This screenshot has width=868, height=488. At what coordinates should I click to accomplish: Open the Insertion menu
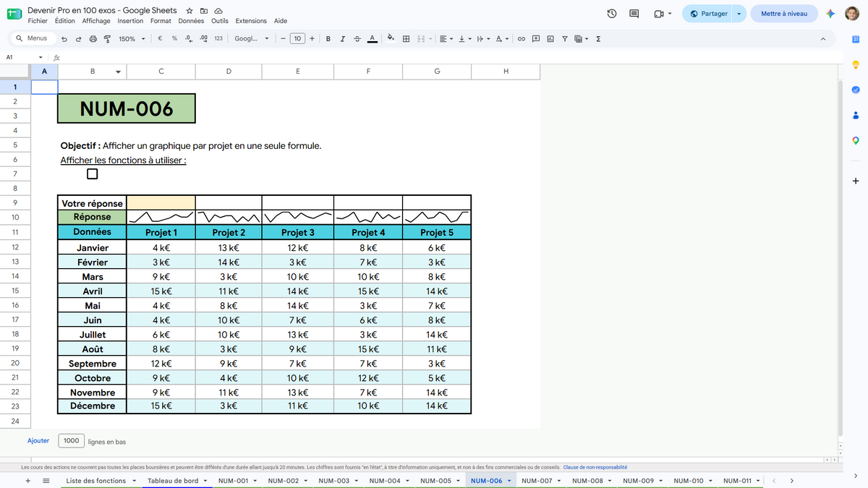coord(131,21)
